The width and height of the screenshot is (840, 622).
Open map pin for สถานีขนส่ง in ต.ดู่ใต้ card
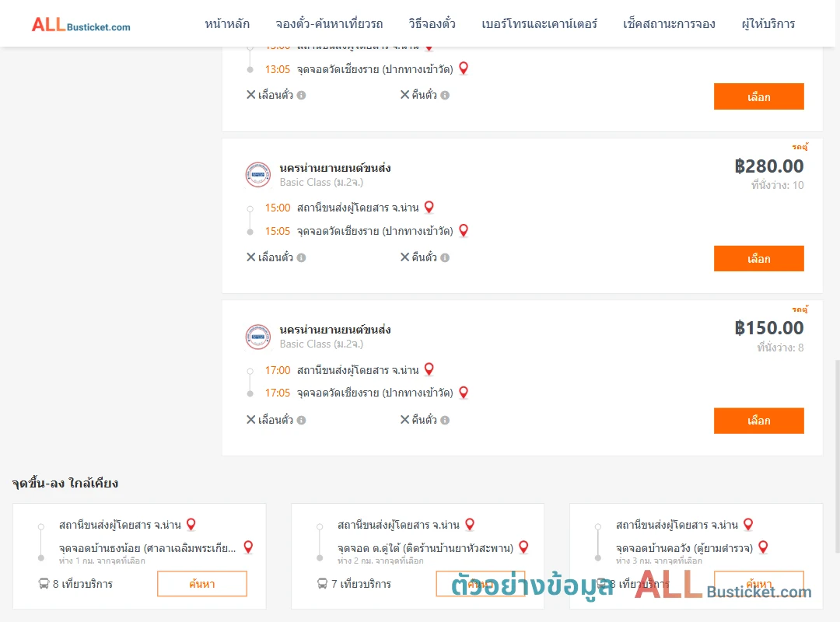click(x=470, y=525)
